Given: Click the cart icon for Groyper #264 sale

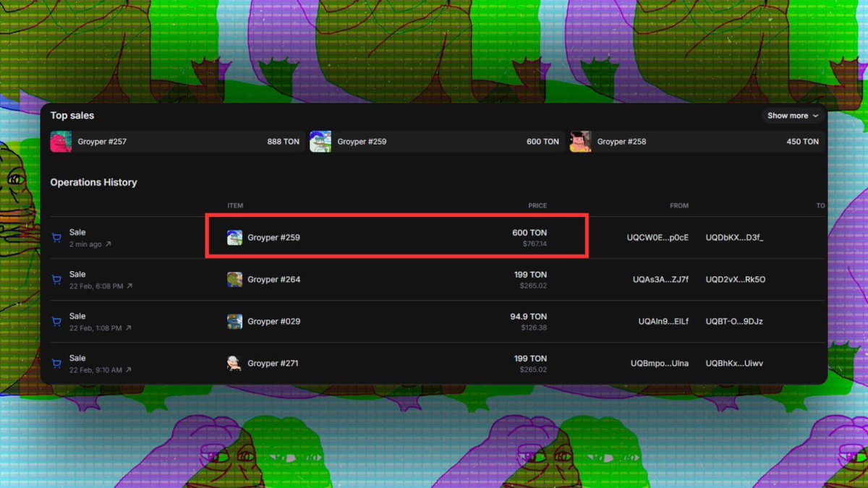Looking at the screenshot, I should click(x=56, y=280).
